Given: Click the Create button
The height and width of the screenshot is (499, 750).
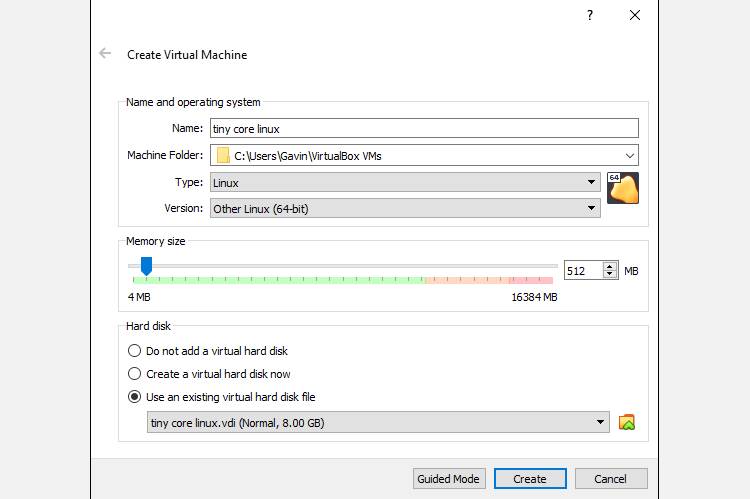Looking at the screenshot, I should pyautogui.click(x=530, y=478).
